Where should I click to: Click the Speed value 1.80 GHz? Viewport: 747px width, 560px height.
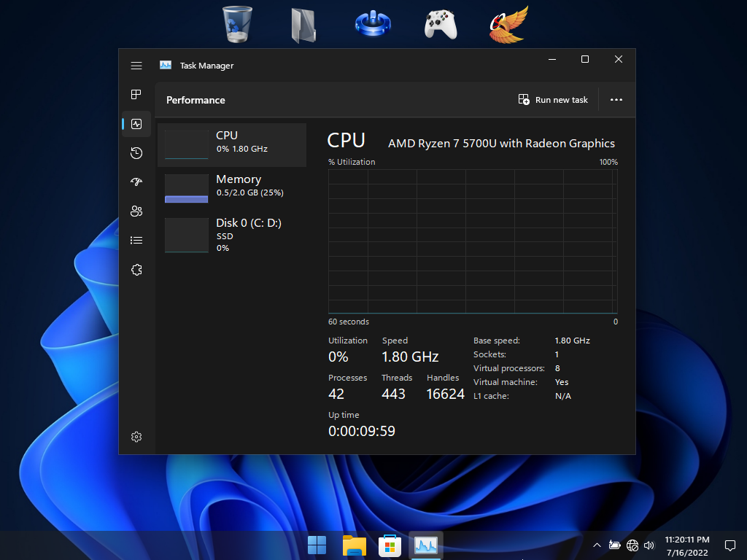[x=410, y=357]
